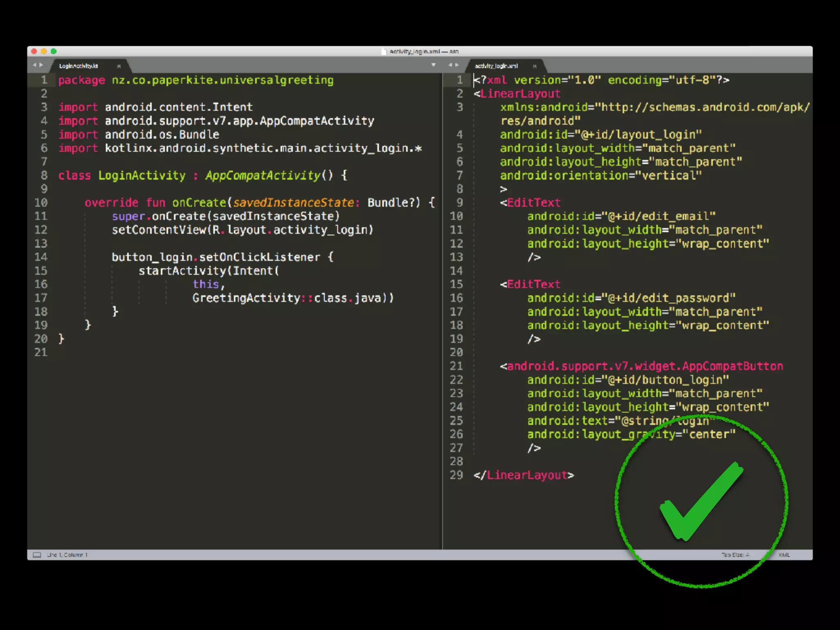
Task: Switch to the LoginActivity.kt tab
Action: (78, 66)
